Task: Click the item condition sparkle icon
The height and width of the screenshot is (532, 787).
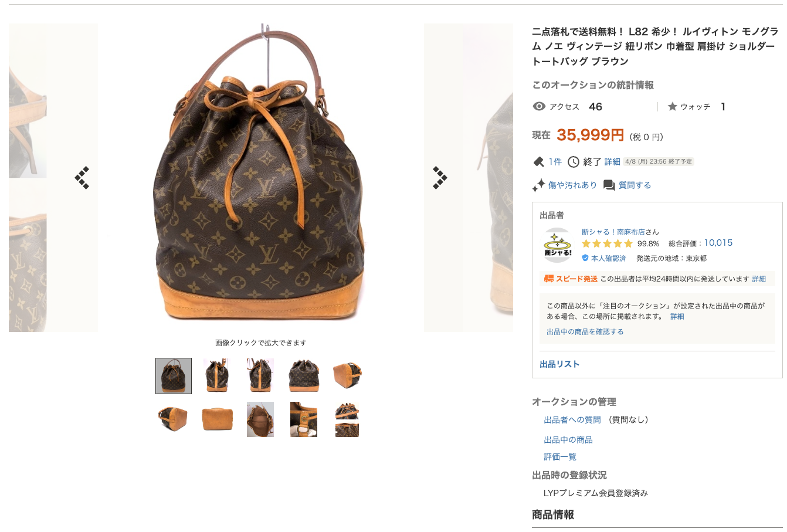Action: pyautogui.click(x=538, y=185)
